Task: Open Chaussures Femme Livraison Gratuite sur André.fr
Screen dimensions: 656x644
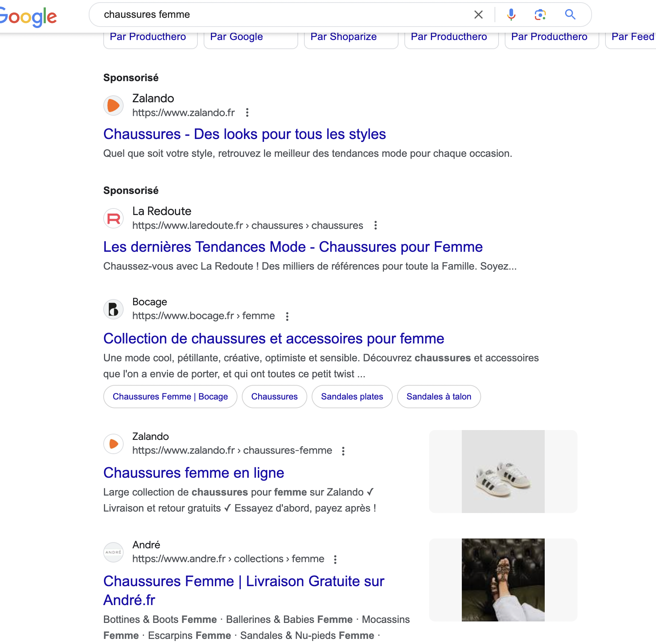Action: [244, 591]
